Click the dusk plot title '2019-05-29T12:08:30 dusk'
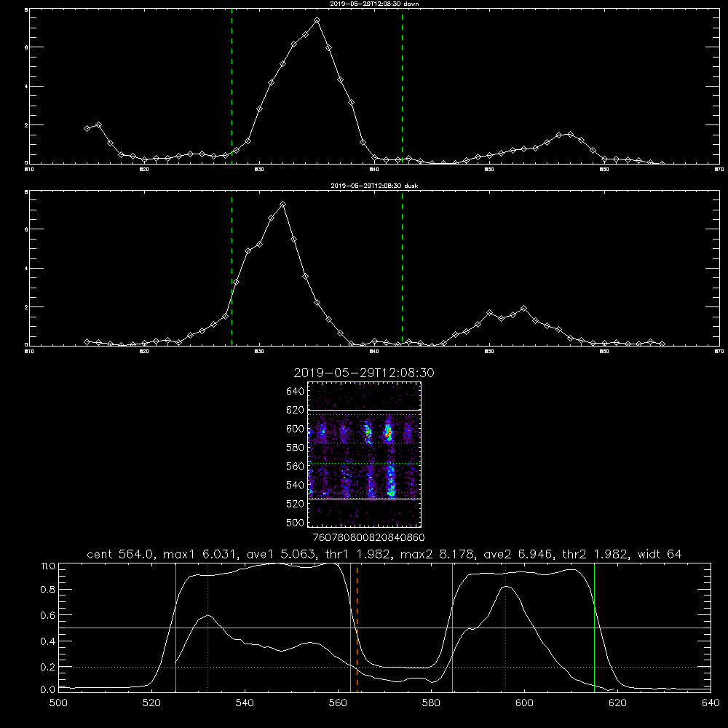Image resolution: width=728 pixels, height=728 pixels. click(x=374, y=186)
